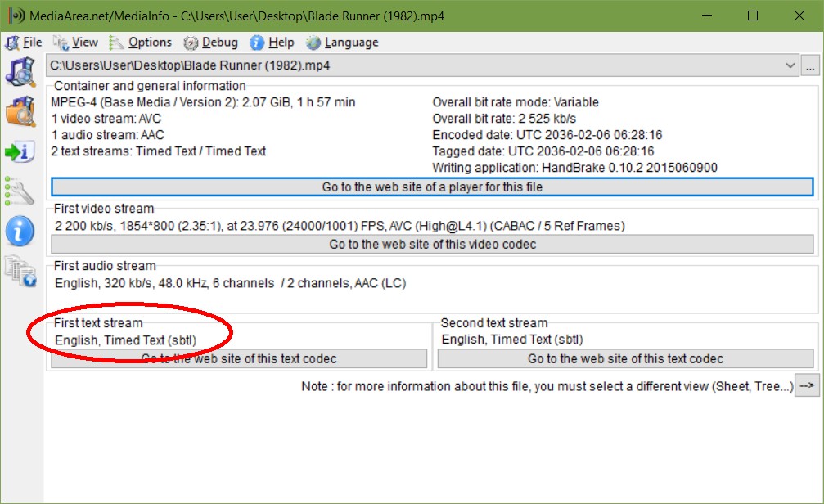This screenshot has height=504, width=824.
Task: Click the File menu icon
Action: pyautogui.click(x=12, y=43)
